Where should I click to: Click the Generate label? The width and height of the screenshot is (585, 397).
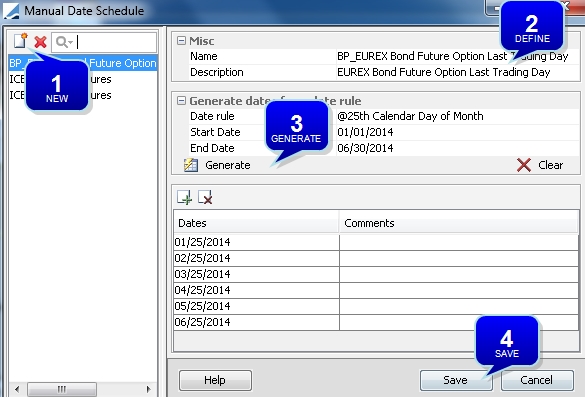pos(228,165)
